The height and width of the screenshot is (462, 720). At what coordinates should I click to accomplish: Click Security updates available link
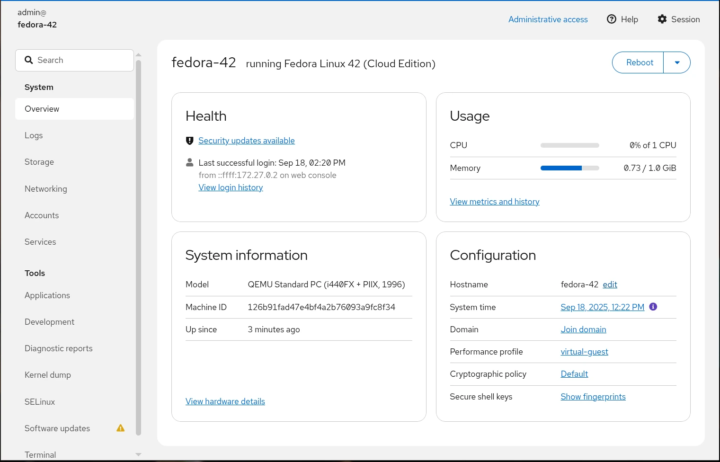[247, 141]
